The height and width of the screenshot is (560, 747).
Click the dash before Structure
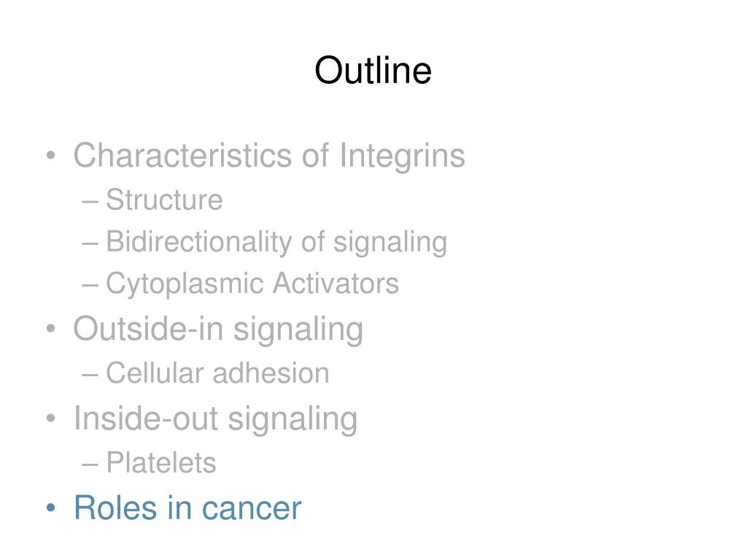click(90, 202)
